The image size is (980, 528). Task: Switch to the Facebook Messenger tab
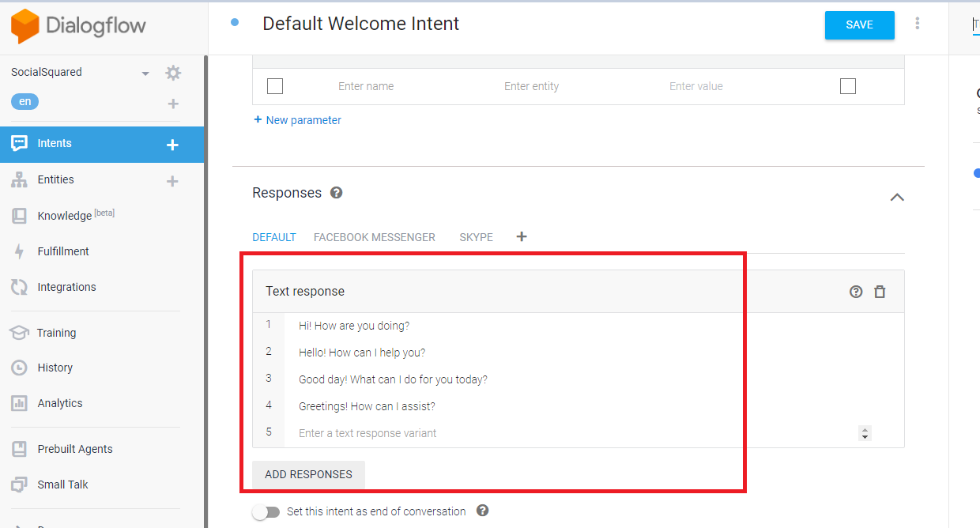pyautogui.click(x=374, y=237)
